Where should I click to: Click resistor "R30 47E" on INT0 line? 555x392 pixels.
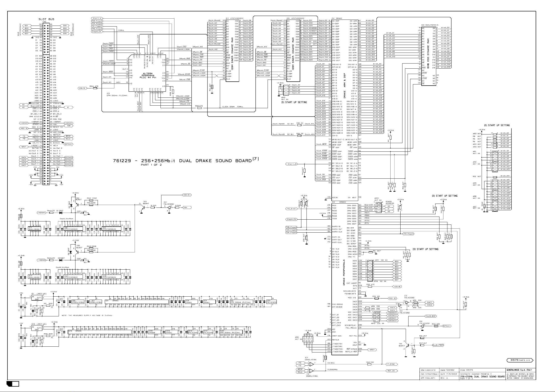coord(371,286)
